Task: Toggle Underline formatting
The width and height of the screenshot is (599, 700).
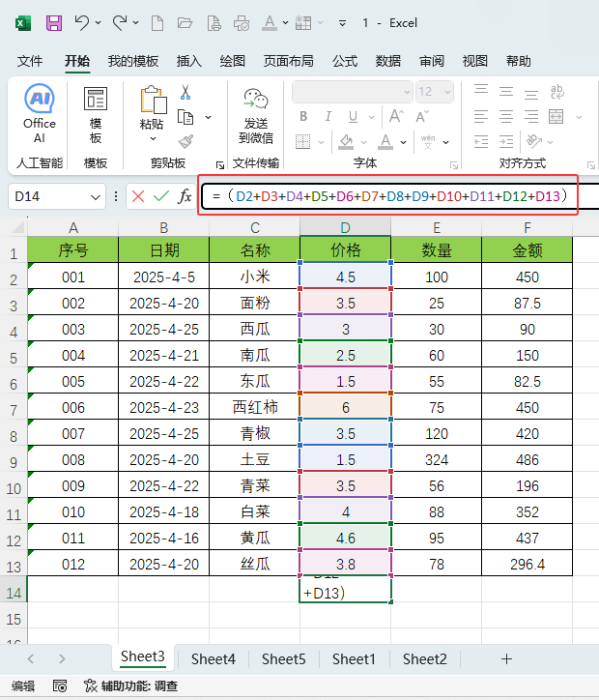Action: [354, 117]
